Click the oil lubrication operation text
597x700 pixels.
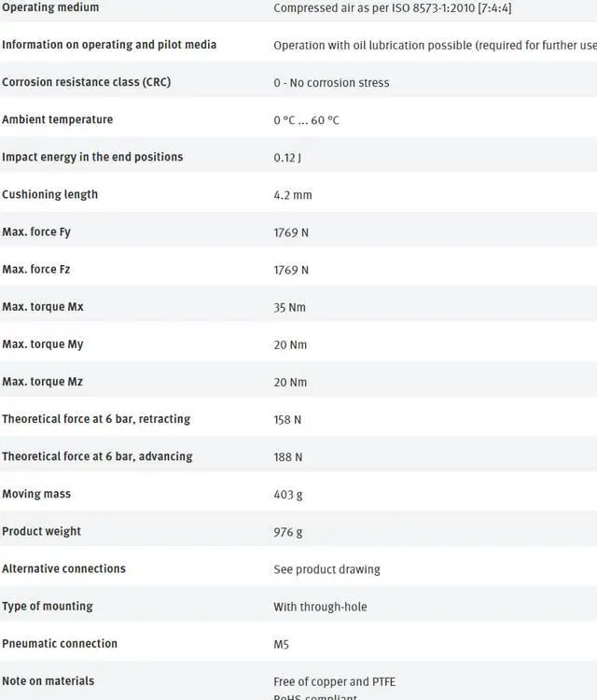pos(435,46)
